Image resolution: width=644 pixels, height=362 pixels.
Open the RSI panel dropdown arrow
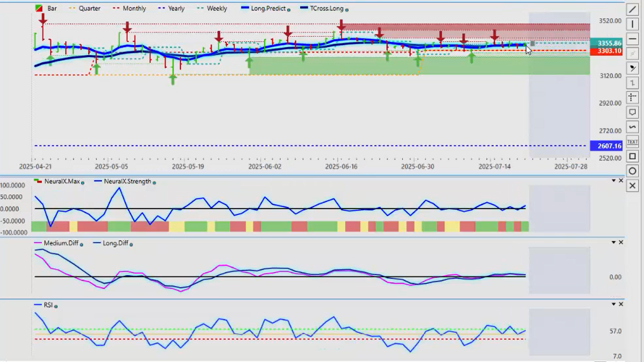(x=613, y=305)
